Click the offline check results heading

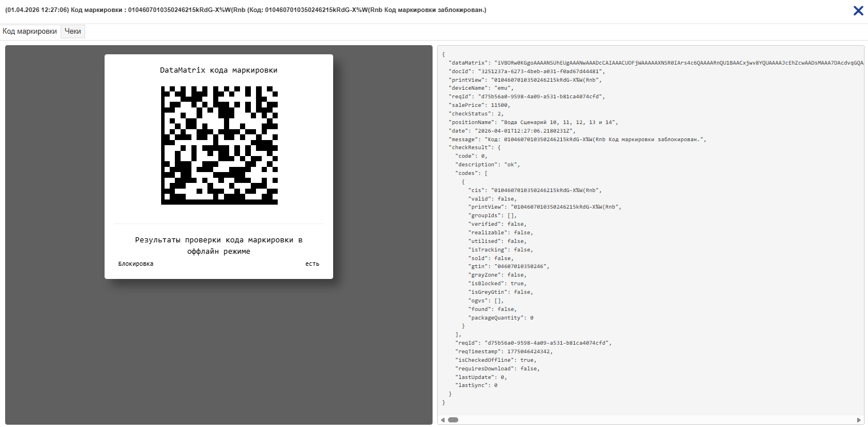[x=219, y=246]
